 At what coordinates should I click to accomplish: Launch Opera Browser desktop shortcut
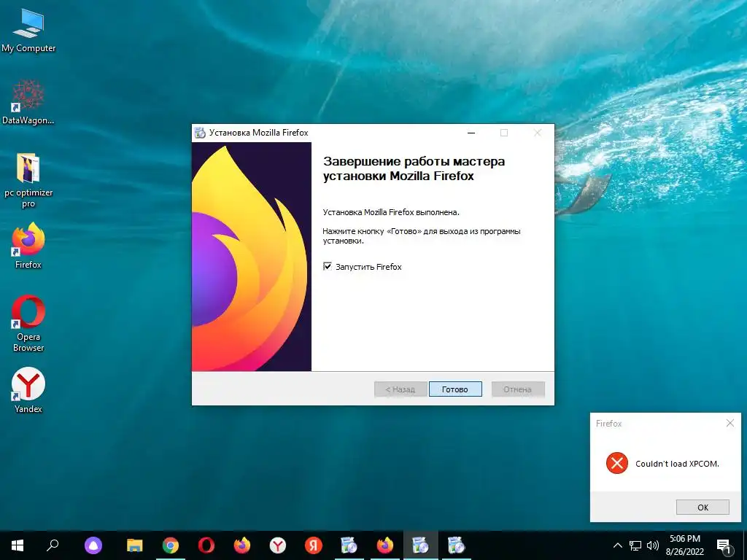pos(28,323)
